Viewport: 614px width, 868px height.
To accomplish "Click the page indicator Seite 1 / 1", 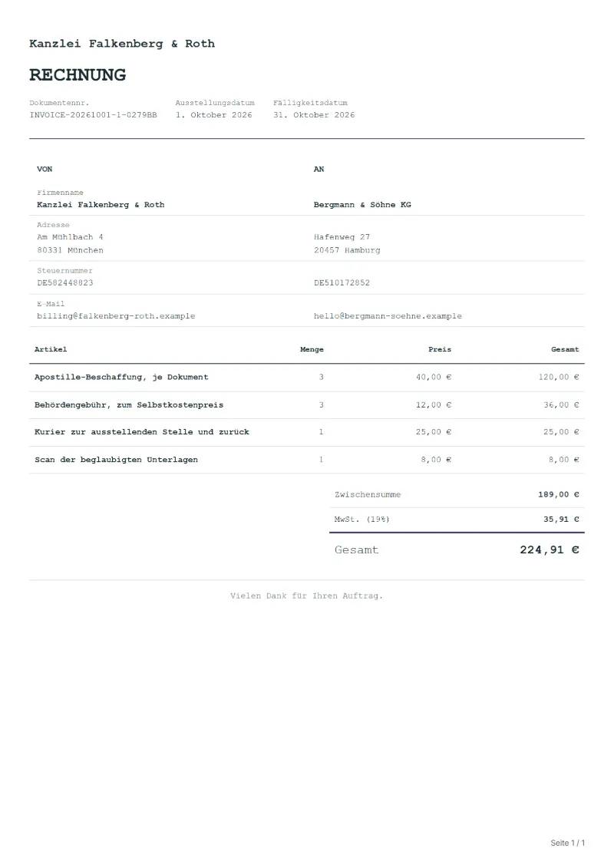I will click(567, 843).
